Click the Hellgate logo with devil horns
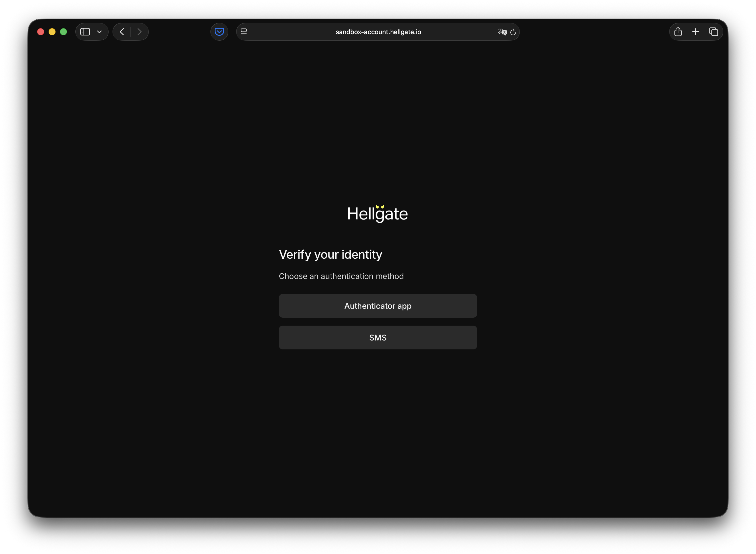Screen dimensions: 756x554 378,214
